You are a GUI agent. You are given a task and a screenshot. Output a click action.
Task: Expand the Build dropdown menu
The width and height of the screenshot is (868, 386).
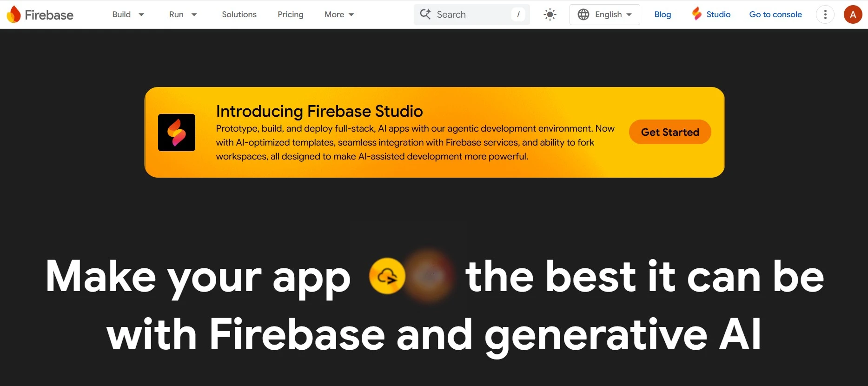128,14
